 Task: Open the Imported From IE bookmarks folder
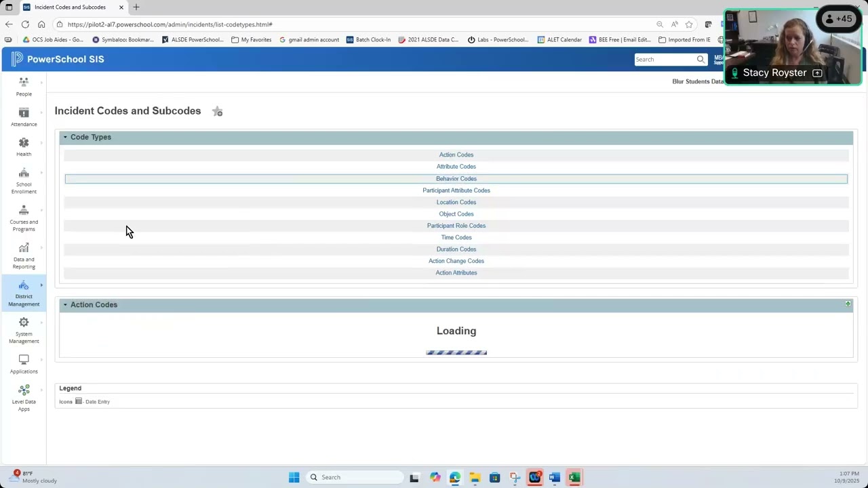pos(685,39)
